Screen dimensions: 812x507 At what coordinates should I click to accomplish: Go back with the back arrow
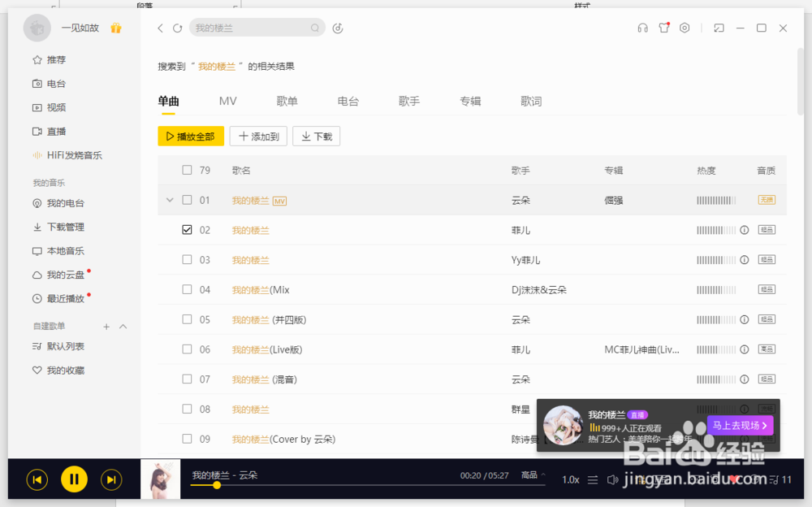pos(161,28)
